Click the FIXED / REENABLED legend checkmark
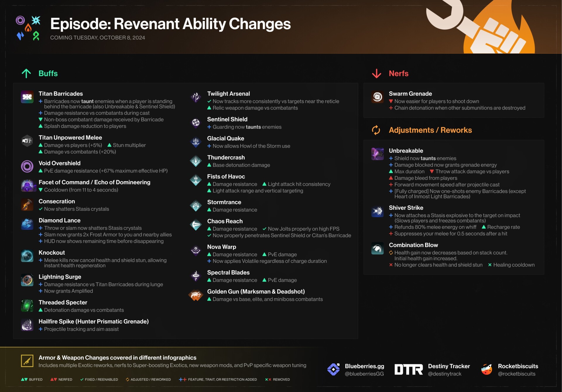This screenshot has width=562, height=392. point(82,379)
